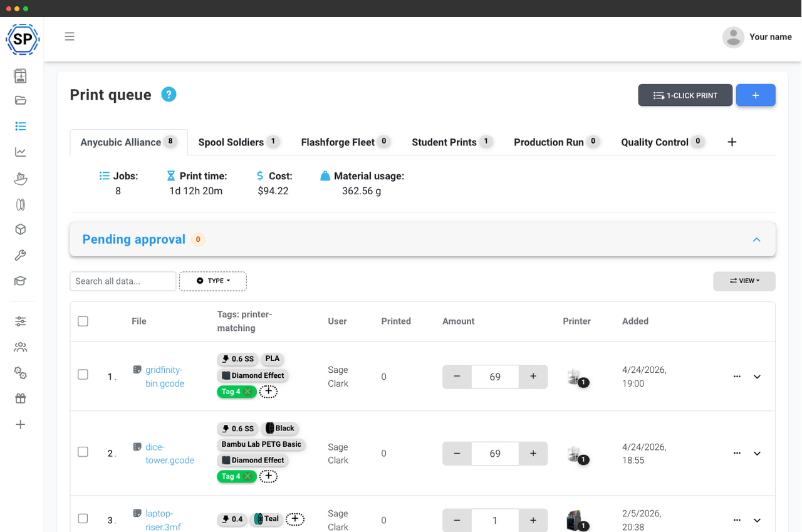802x532 pixels.
Task: Switch to the Spool Soldiers tab
Action: click(238, 142)
